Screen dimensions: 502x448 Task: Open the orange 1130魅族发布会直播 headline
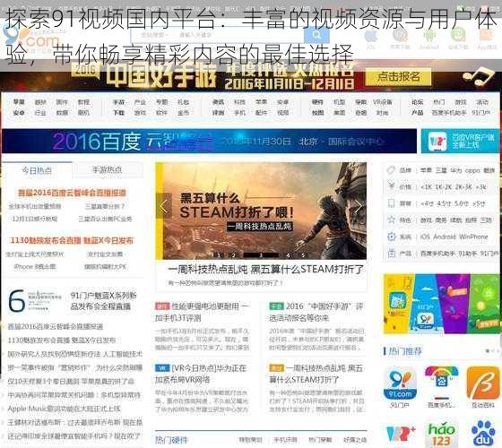click(72, 240)
